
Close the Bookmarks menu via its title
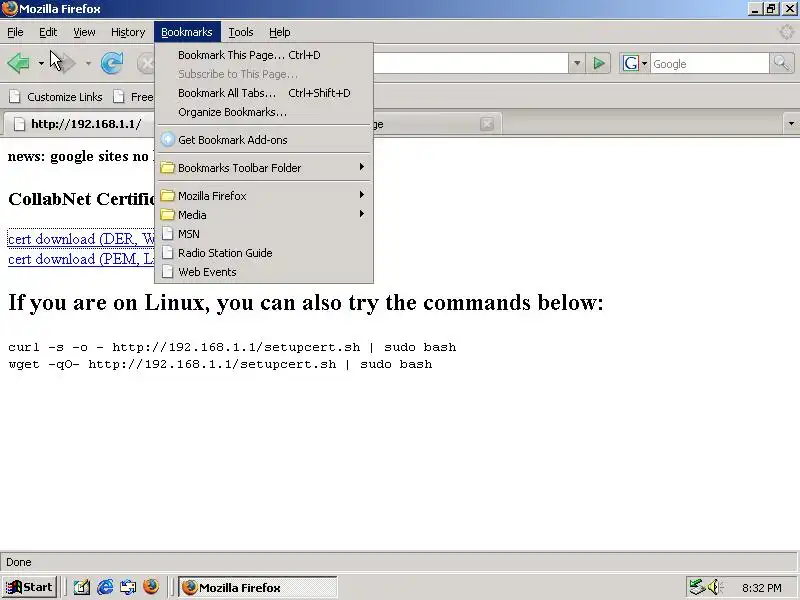(187, 32)
